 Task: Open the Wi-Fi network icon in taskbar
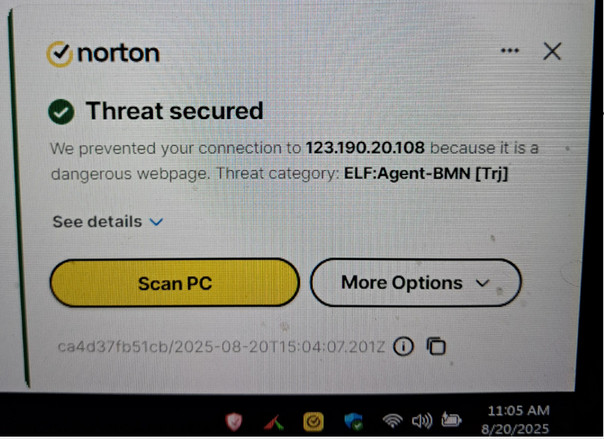(393, 421)
